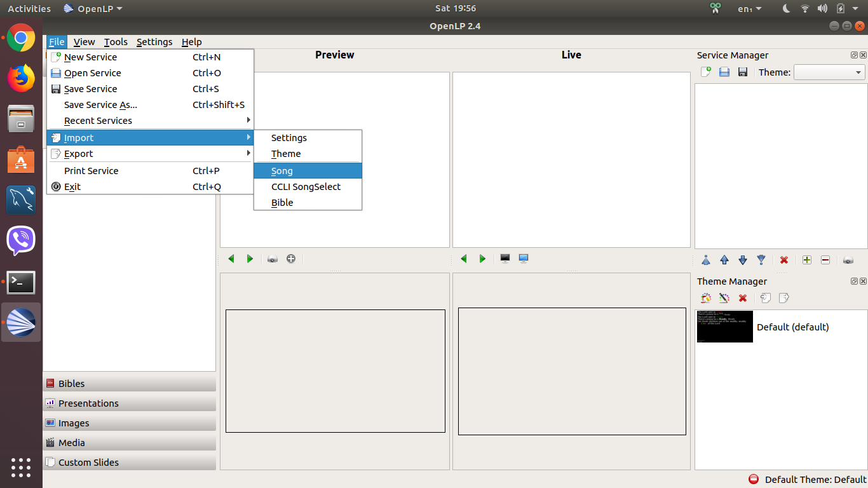Move service item to bottom
This screenshot has width=868, height=488.
(x=761, y=260)
